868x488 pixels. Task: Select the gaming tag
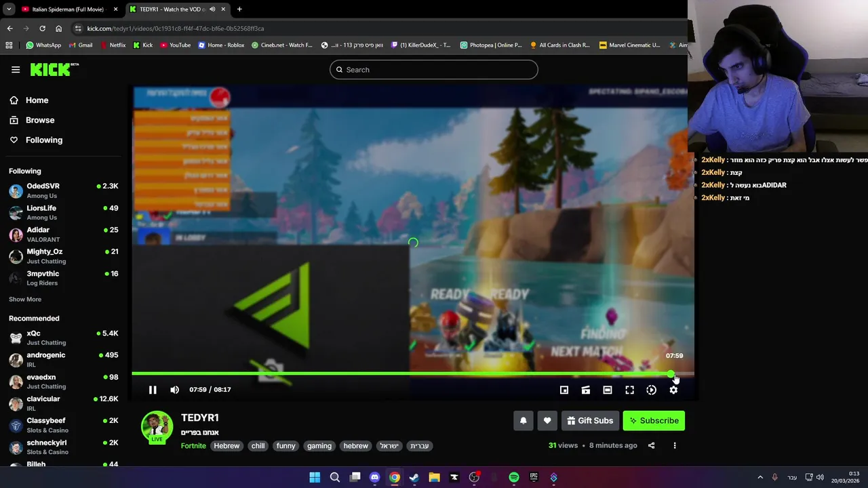(319, 446)
